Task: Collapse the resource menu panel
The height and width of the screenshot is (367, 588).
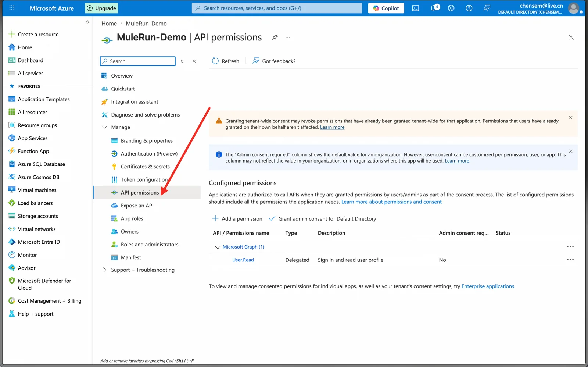Action: coord(194,61)
